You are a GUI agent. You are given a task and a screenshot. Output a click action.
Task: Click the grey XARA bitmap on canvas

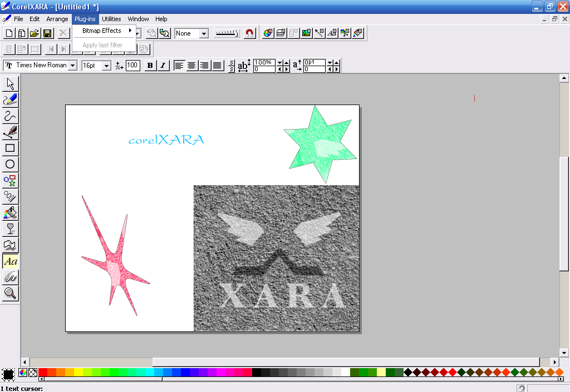pyautogui.click(x=276, y=258)
